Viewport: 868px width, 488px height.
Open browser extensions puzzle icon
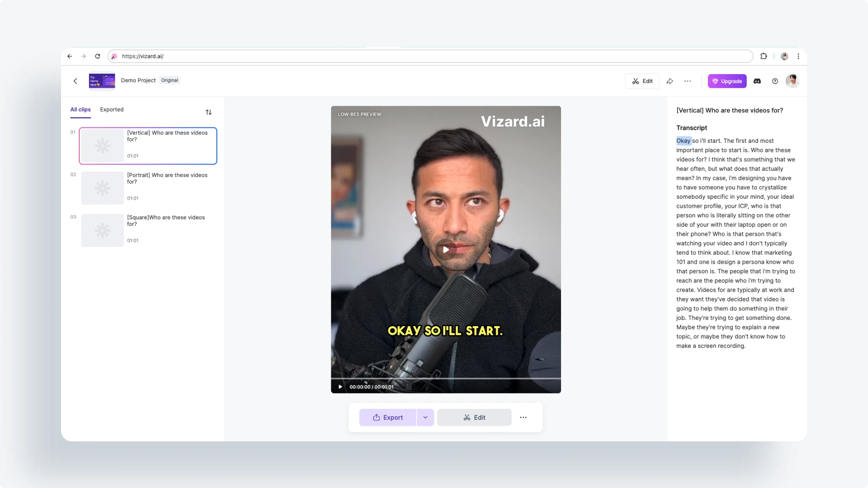tap(764, 56)
